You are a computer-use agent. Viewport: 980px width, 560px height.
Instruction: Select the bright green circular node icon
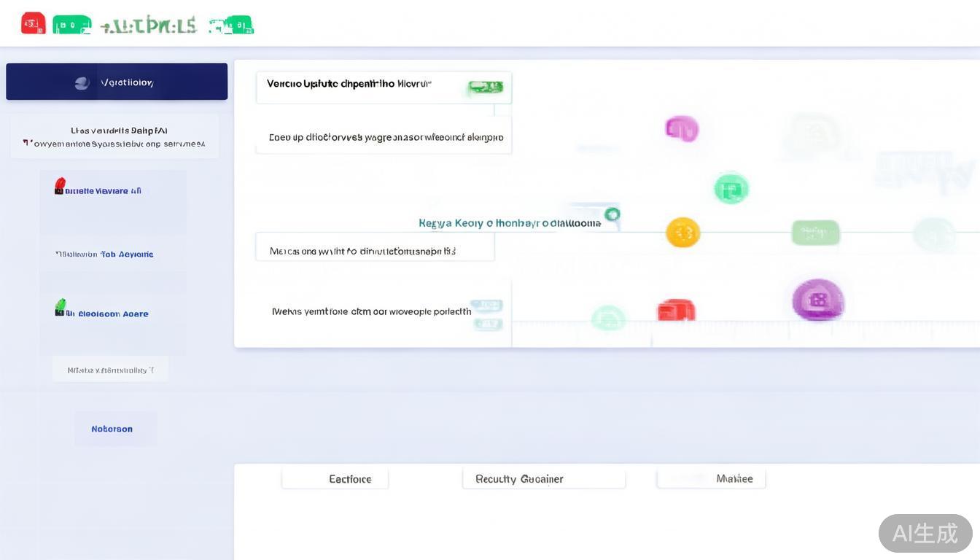[731, 189]
